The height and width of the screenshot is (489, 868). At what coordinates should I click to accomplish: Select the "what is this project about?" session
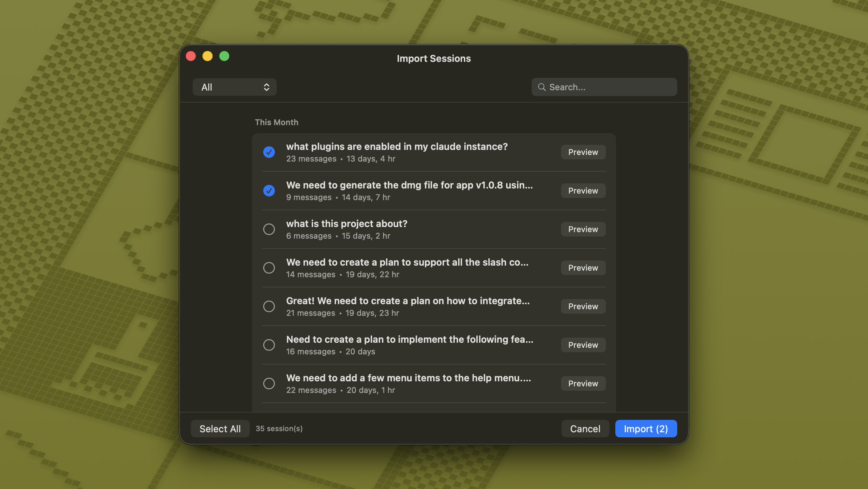pos(269,229)
